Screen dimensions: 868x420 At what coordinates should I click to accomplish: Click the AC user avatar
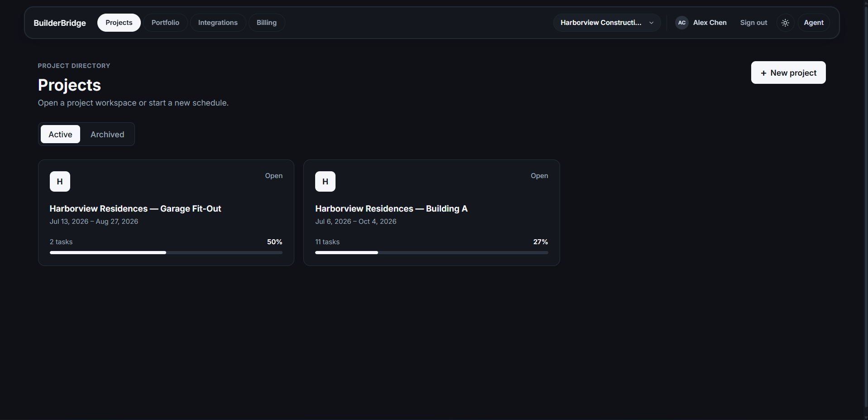coord(681,23)
